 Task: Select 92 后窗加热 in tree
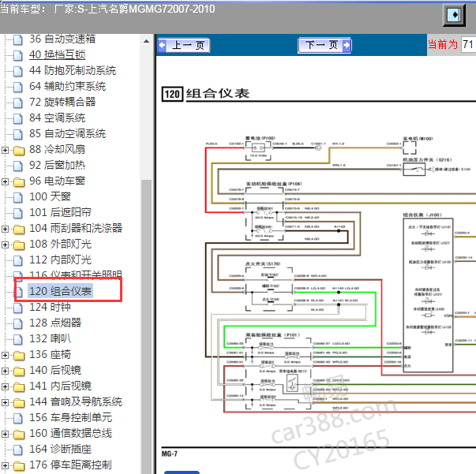pyautogui.click(x=57, y=165)
